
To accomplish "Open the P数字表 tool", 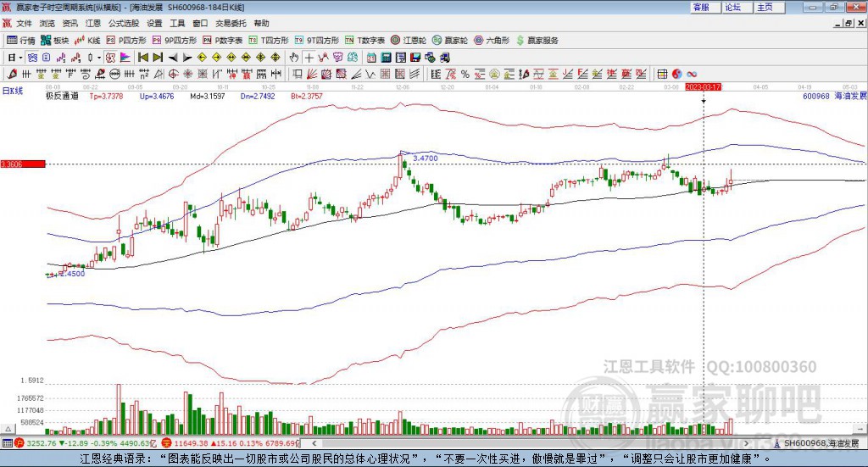I will pos(223,41).
